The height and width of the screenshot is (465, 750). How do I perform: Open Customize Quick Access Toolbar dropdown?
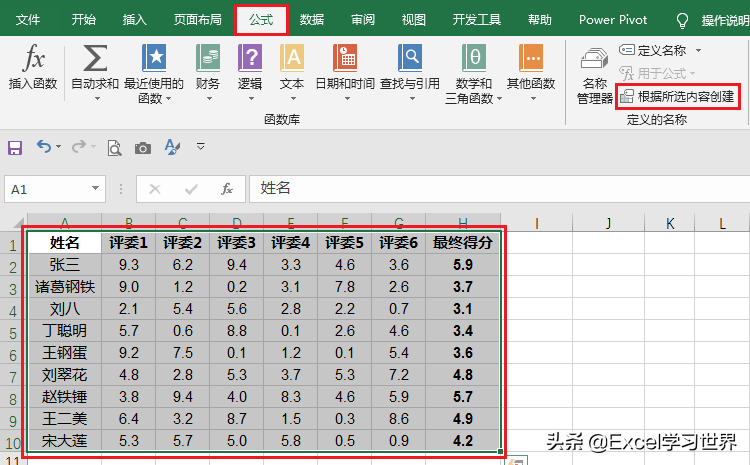pos(201,146)
